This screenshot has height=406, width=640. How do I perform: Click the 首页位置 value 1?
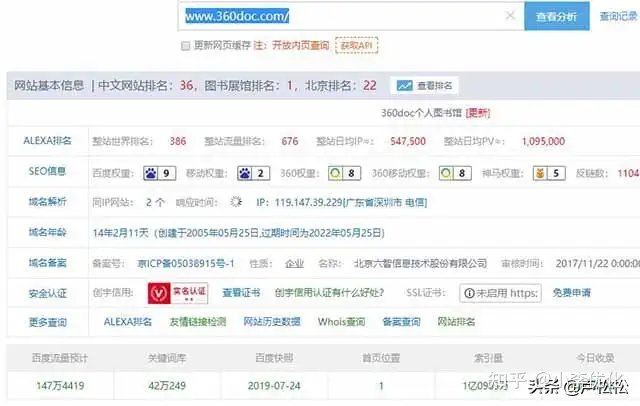381,386
